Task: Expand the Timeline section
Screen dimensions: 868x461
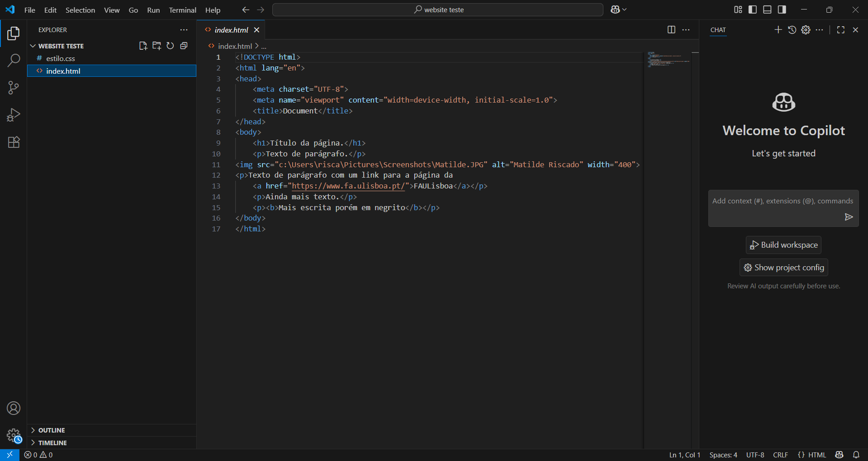Action: [52, 443]
